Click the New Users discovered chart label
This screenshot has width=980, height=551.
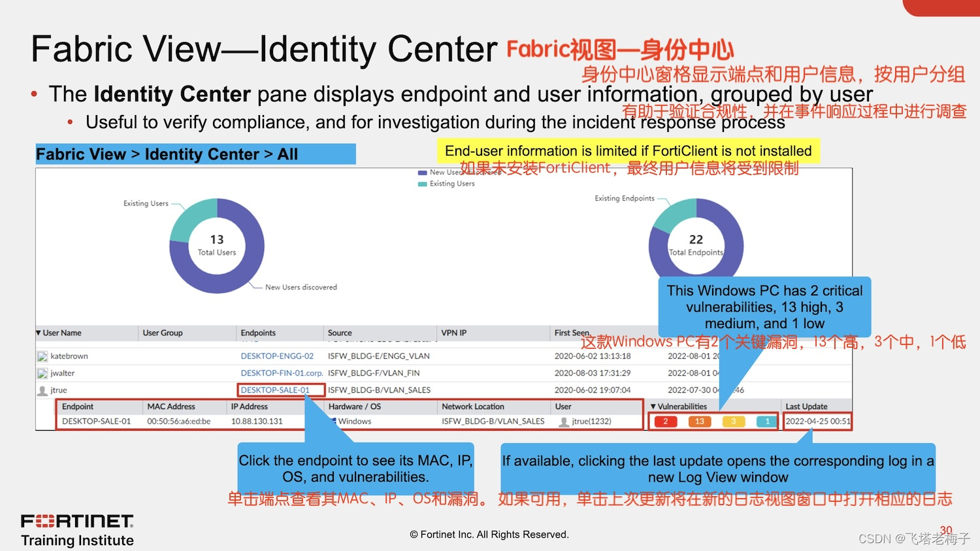click(301, 287)
